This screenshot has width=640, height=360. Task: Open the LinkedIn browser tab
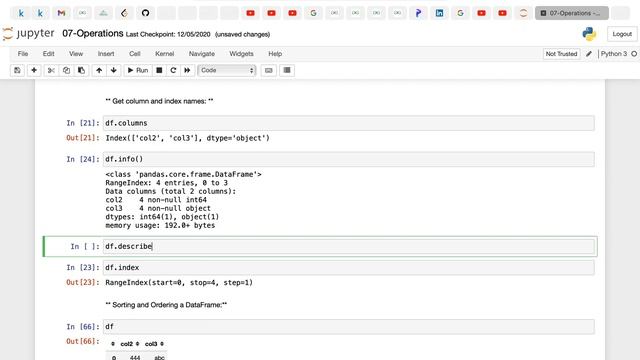tap(439, 13)
